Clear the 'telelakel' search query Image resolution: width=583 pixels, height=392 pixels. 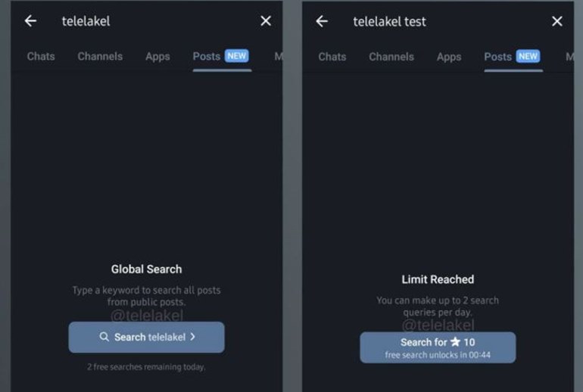(266, 20)
